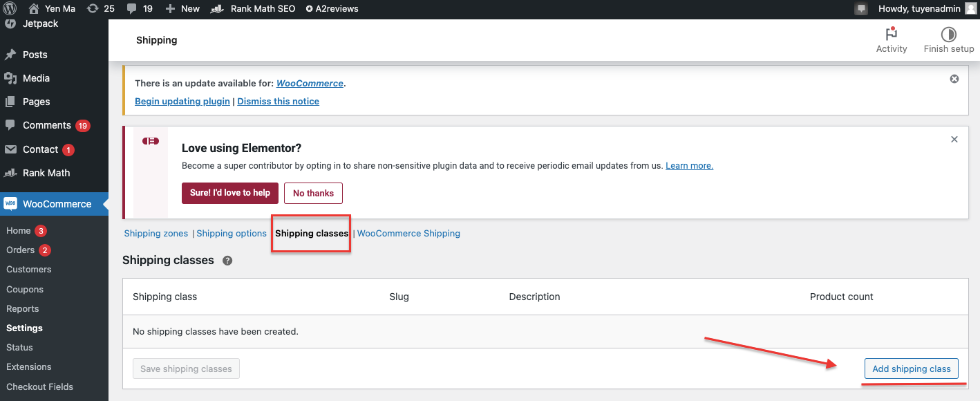This screenshot has height=401, width=980.
Task: Click the Orders badge showing 2
Action: point(45,250)
